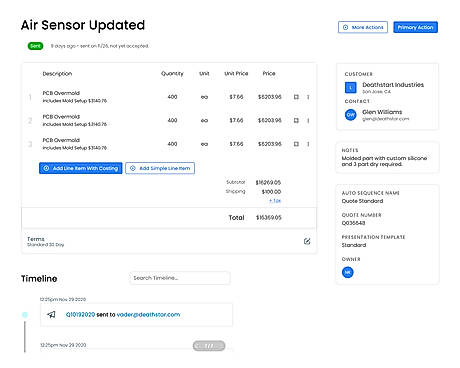
Task: Click the Search Timeline input field
Action: [180, 278]
